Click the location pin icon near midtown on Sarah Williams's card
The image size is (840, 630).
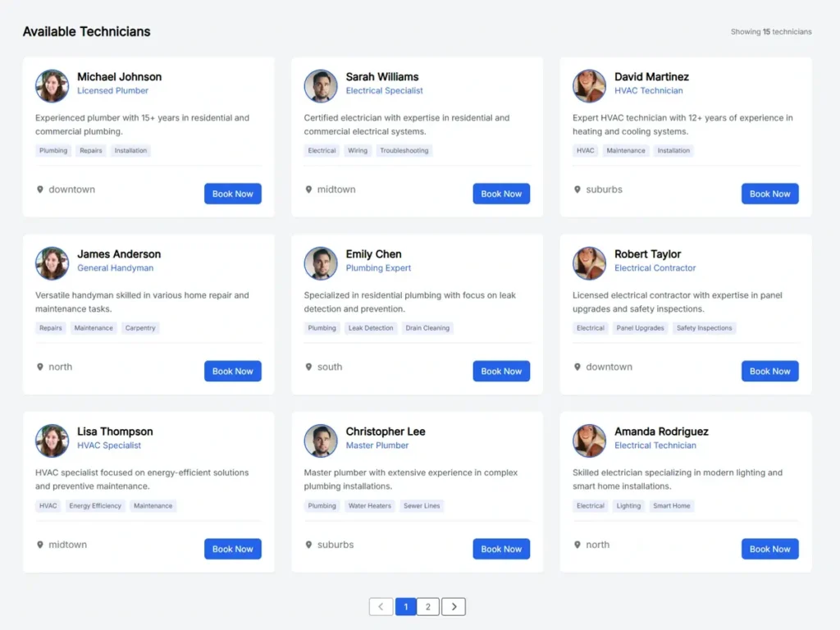308,189
